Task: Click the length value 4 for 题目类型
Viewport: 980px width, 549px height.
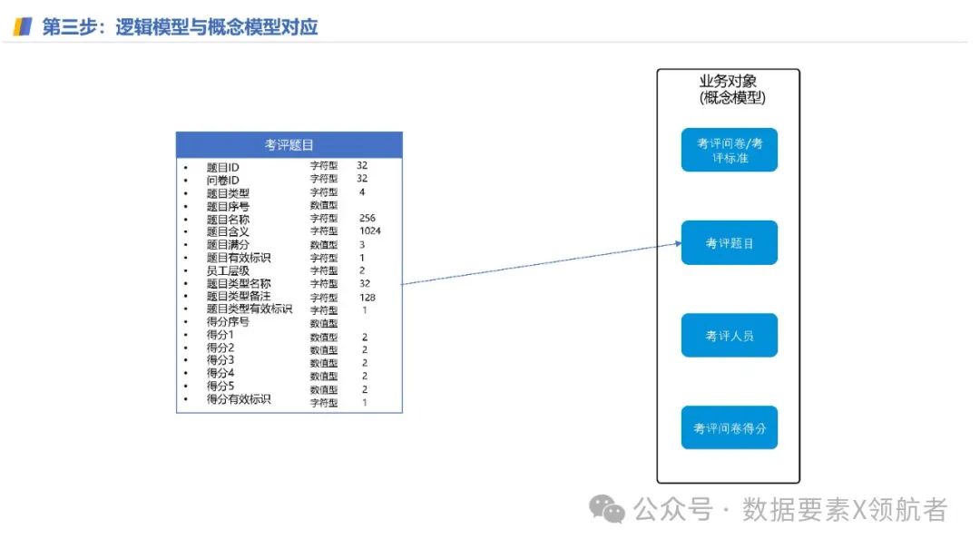Action: click(x=362, y=192)
